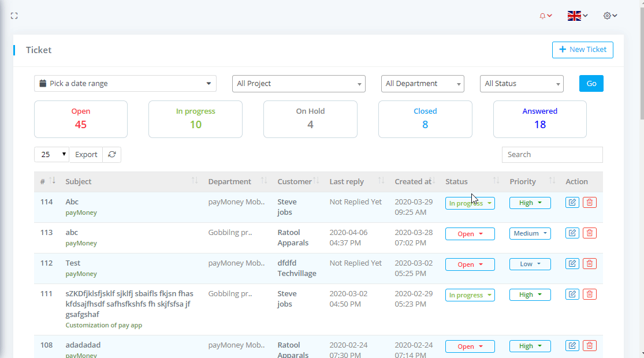This screenshot has width=644, height=358.
Task: Expand the All Project dropdown
Action: point(299,84)
